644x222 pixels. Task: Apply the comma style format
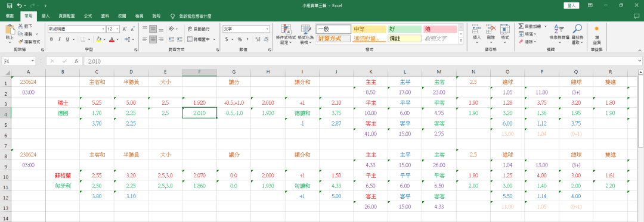(247, 39)
